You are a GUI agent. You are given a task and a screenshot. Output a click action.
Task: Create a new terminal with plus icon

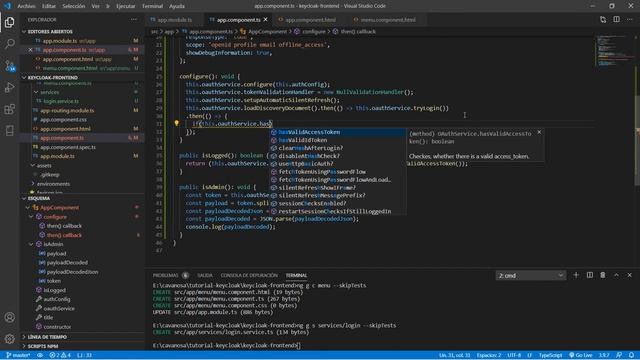coord(576,275)
